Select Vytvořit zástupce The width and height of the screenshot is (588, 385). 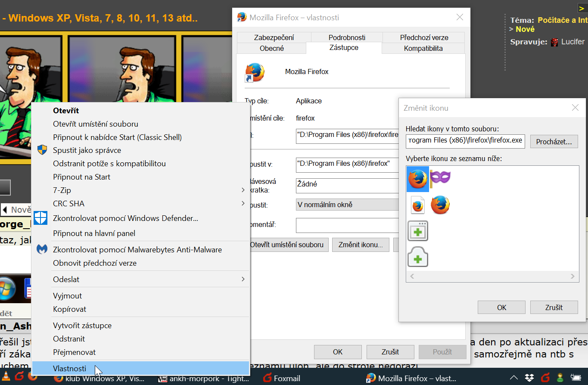click(x=140, y=325)
